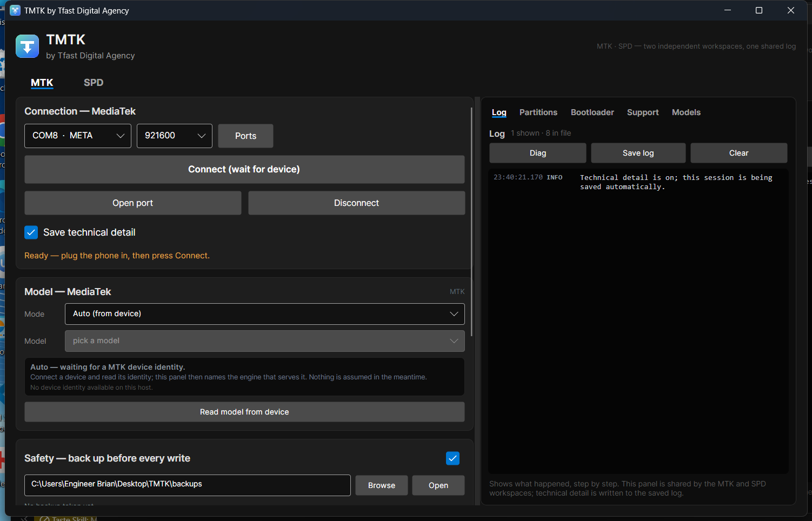Click the title bar TMTK window icon

coord(15,10)
